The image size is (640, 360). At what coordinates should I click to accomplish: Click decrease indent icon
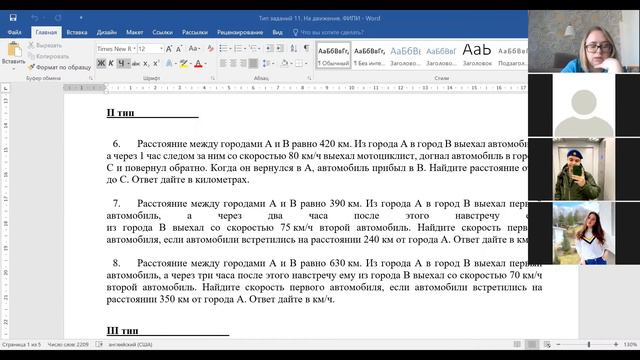coord(269,49)
